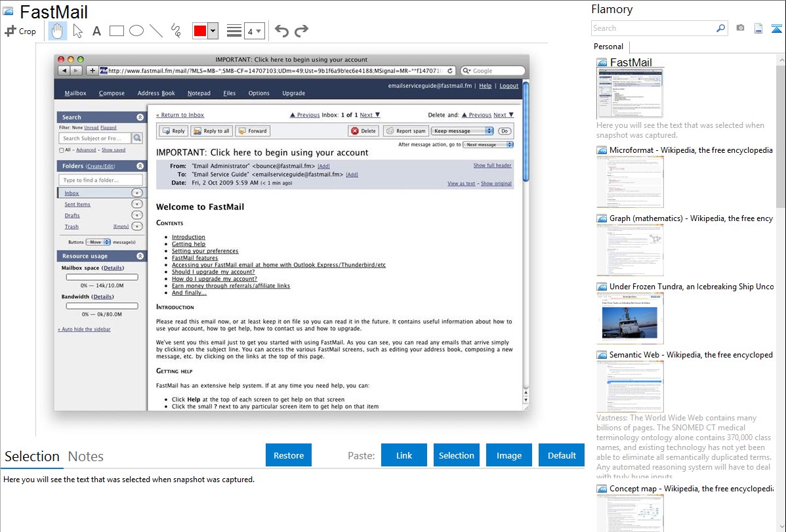Open the line thickness dropdown showing 4

pyautogui.click(x=254, y=31)
